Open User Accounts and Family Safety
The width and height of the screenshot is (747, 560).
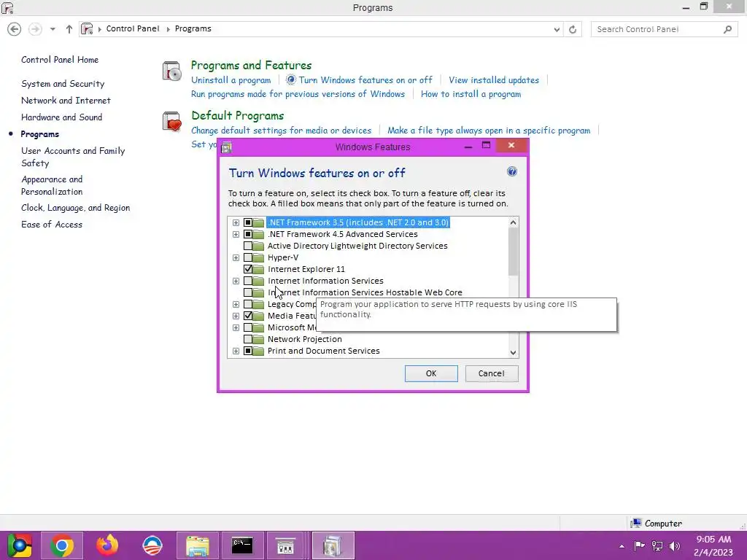[73, 157]
